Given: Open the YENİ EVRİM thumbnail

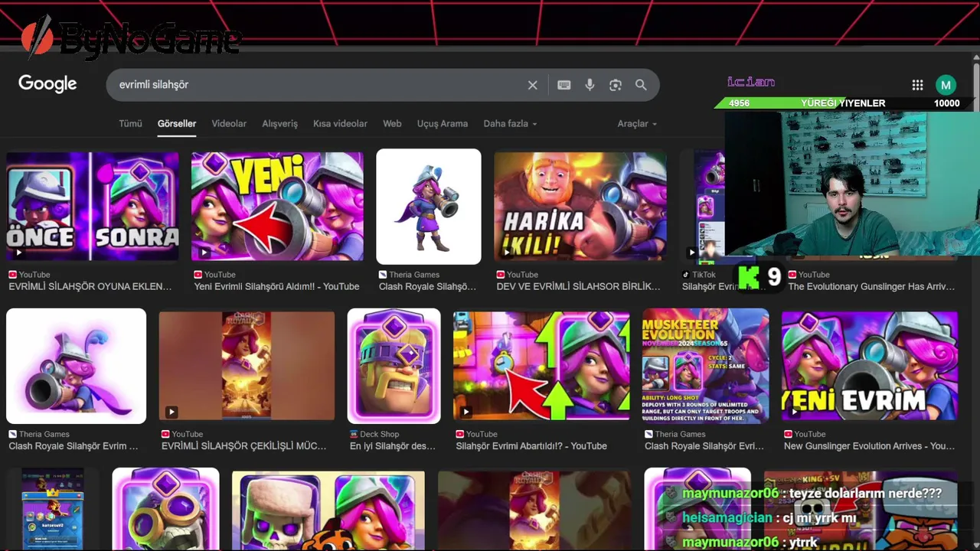Looking at the screenshot, I should (869, 366).
